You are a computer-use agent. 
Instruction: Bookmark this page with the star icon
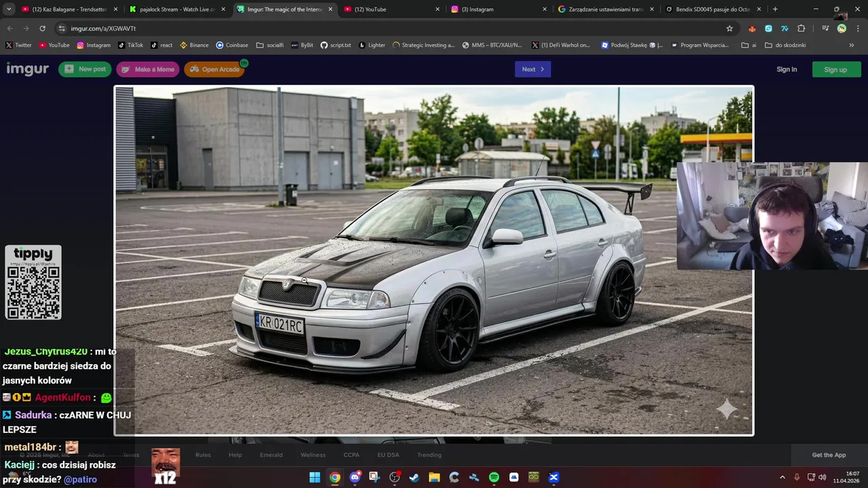pyautogui.click(x=730, y=28)
